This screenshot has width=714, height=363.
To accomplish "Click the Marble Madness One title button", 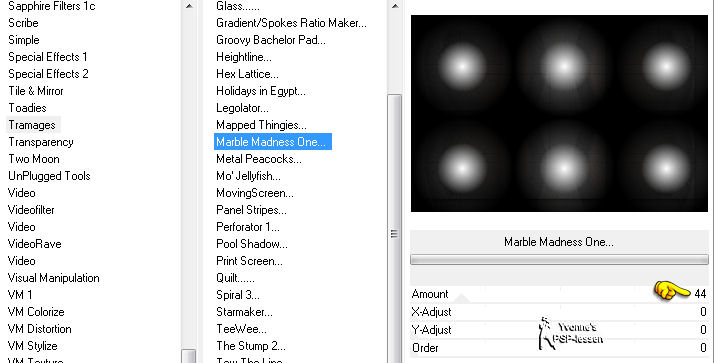I will point(559,242).
